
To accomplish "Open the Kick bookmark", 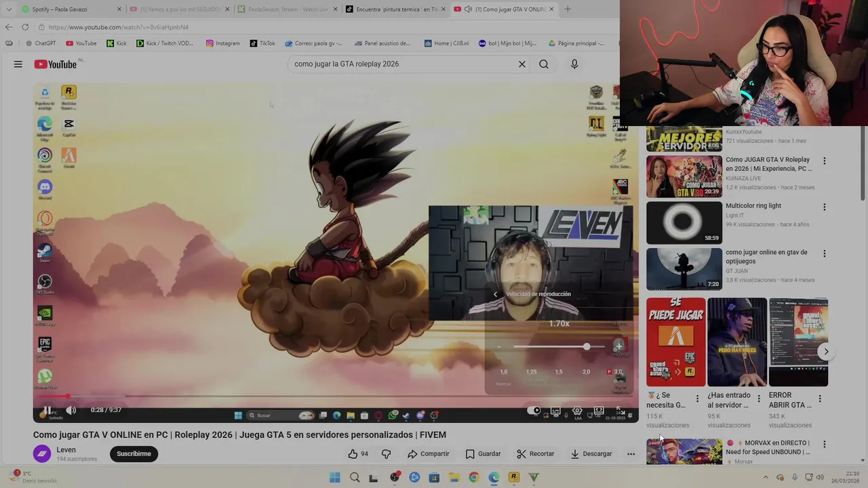I will pos(117,43).
